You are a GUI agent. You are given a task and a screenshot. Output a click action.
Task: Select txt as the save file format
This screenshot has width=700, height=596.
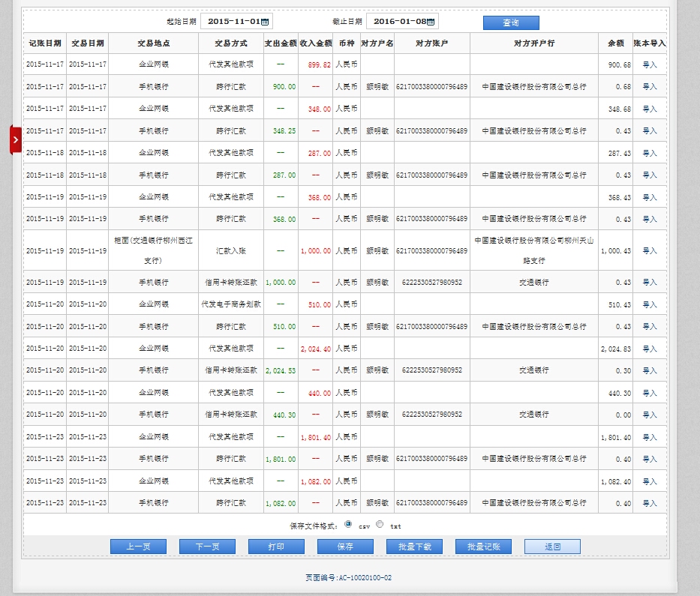click(x=380, y=525)
